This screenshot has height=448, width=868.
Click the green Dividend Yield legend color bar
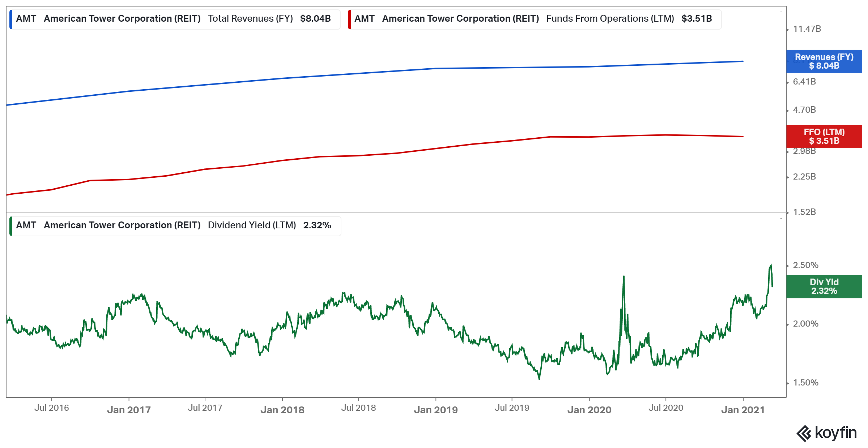coord(11,226)
